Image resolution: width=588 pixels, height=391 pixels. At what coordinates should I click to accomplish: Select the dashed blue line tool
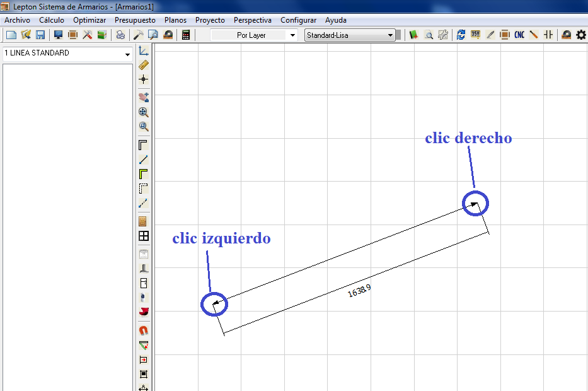(144, 203)
